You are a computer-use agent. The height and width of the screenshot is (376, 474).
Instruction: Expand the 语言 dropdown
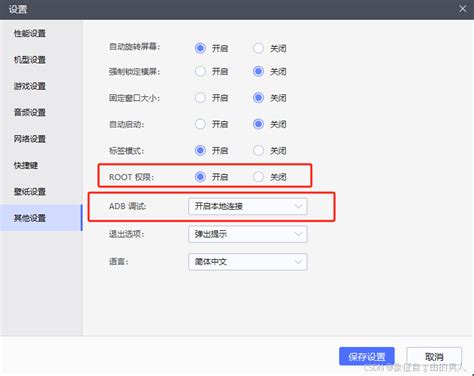(248, 262)
